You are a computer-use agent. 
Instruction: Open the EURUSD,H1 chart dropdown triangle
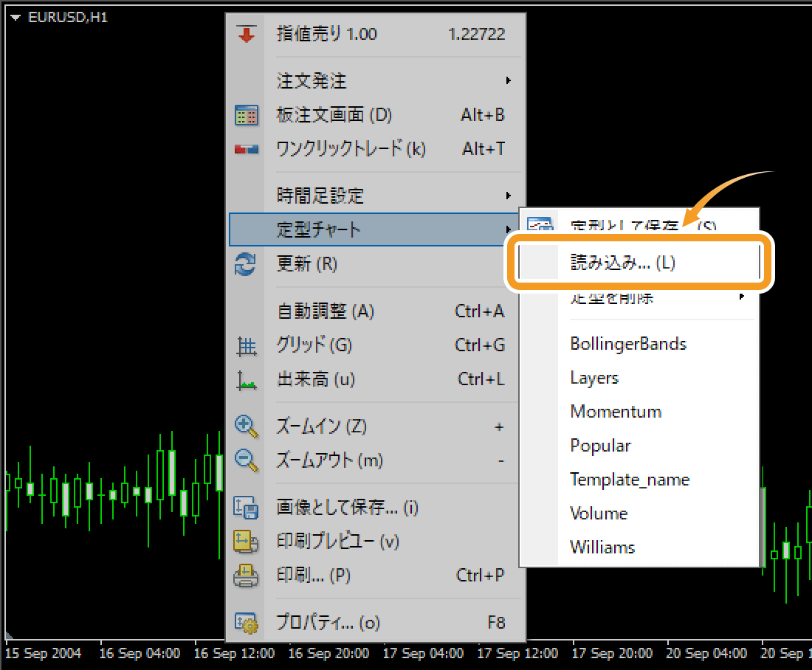click(x=16, y=18)
